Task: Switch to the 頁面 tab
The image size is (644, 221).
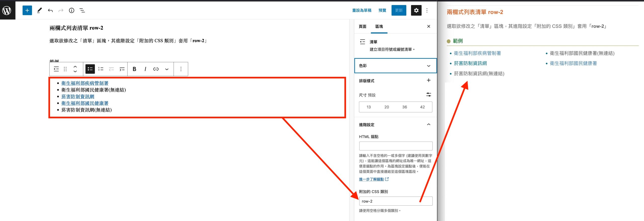Action: tap(363, 26)
